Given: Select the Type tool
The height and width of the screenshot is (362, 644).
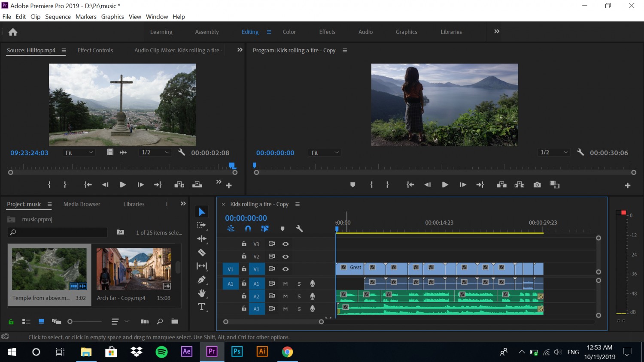Looking at the screenshot, I should [x=202, y=307].
